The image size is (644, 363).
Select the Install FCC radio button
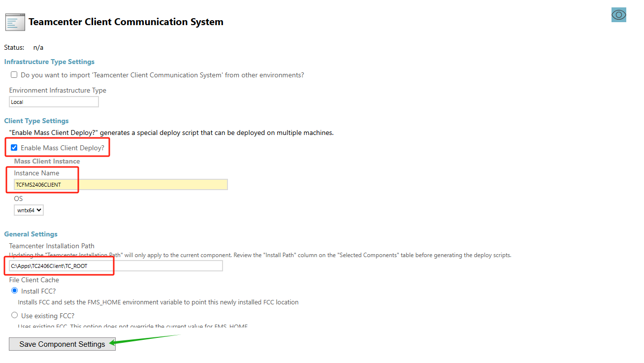(14, 291)
